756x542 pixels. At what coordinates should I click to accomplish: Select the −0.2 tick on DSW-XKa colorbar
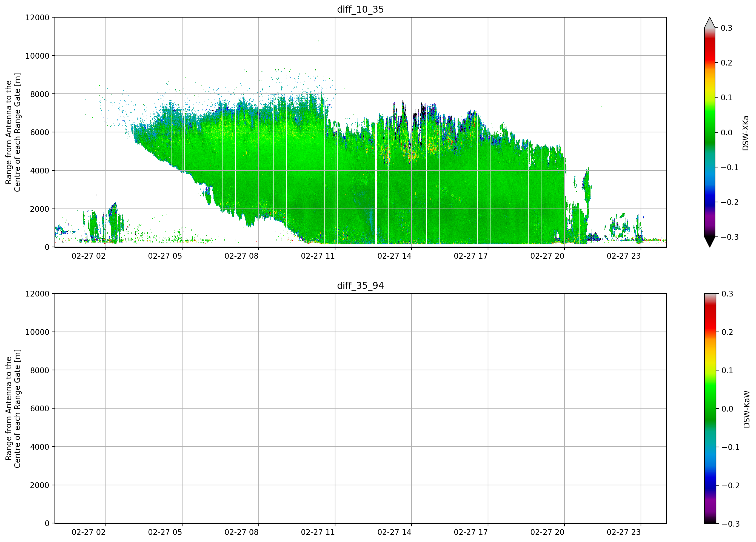click(730, 202)
